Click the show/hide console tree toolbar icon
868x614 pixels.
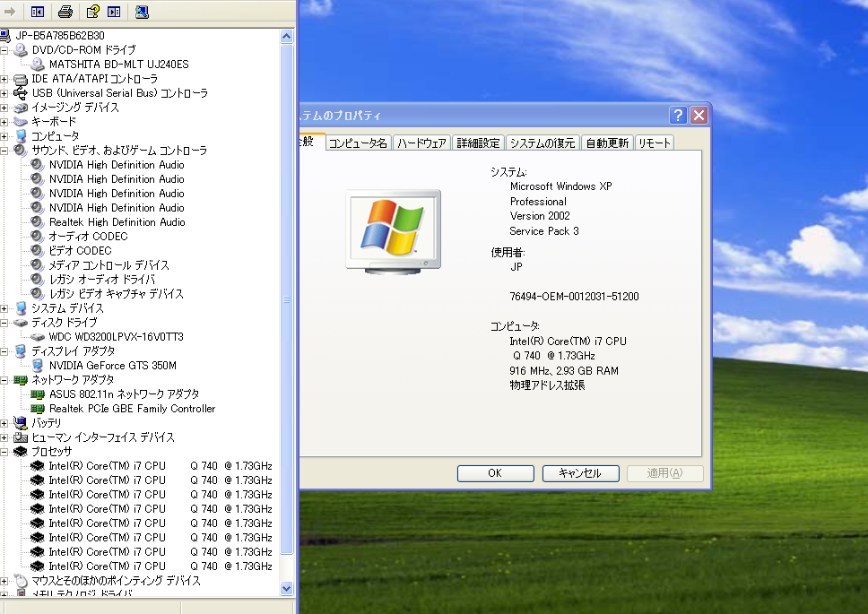tap(38, 12)
